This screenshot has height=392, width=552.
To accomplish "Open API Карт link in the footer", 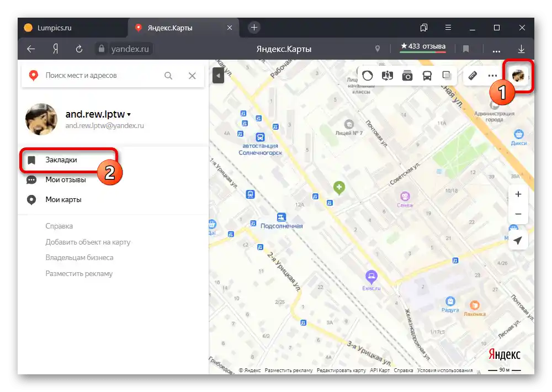I will tap(380, 370).
